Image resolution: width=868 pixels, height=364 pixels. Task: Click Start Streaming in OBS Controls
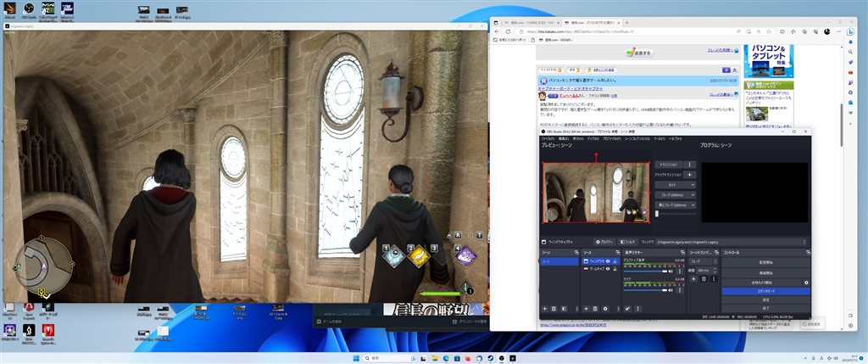pos(765,262)
